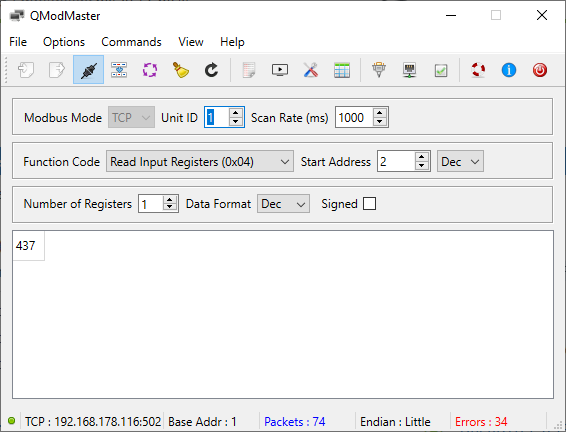566x432 pixels.
Task: Open the Options menu
Action: tap(64, 42)
